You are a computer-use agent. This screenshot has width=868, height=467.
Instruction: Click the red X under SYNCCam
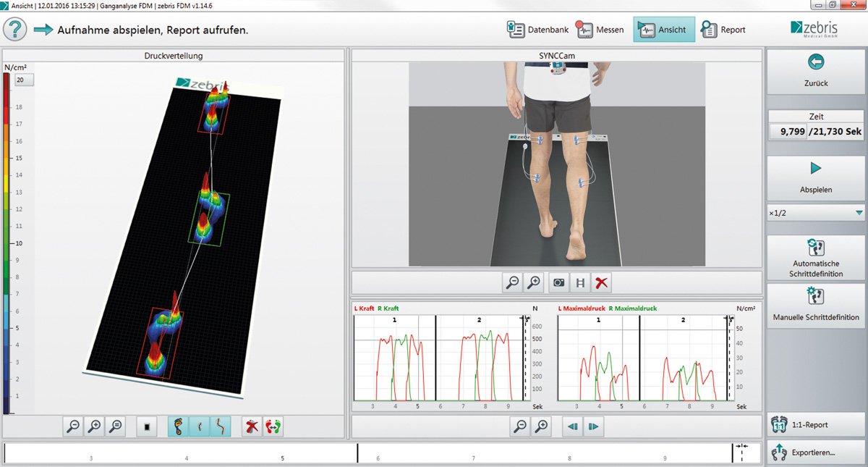[x=601, y=283]
